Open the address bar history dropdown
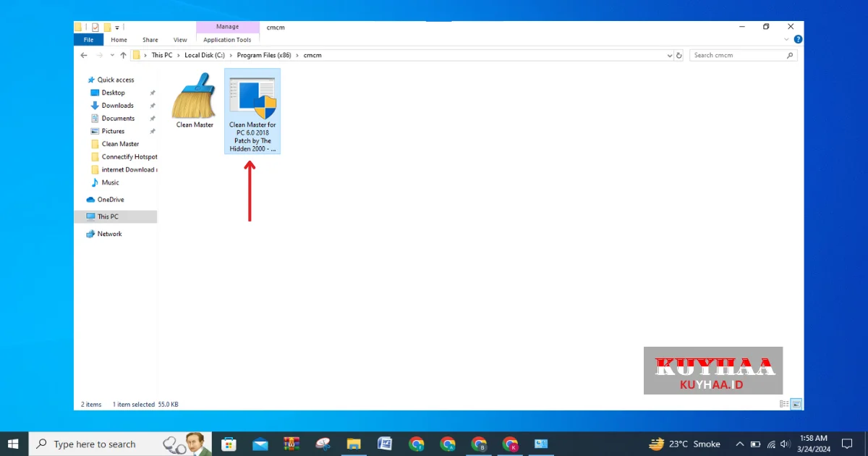The image size is (868, 456). [x=669, y=55]
